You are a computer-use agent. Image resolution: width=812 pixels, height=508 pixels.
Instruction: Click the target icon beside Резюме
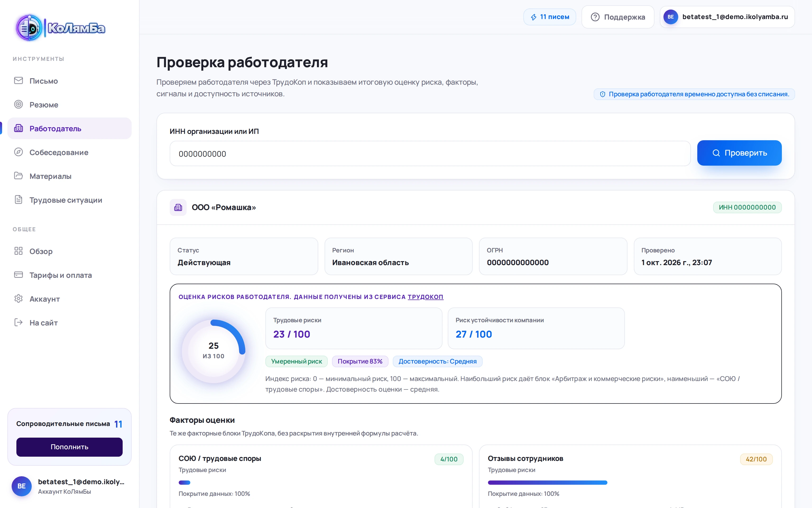pyautogui.click(x=19, y=105)
